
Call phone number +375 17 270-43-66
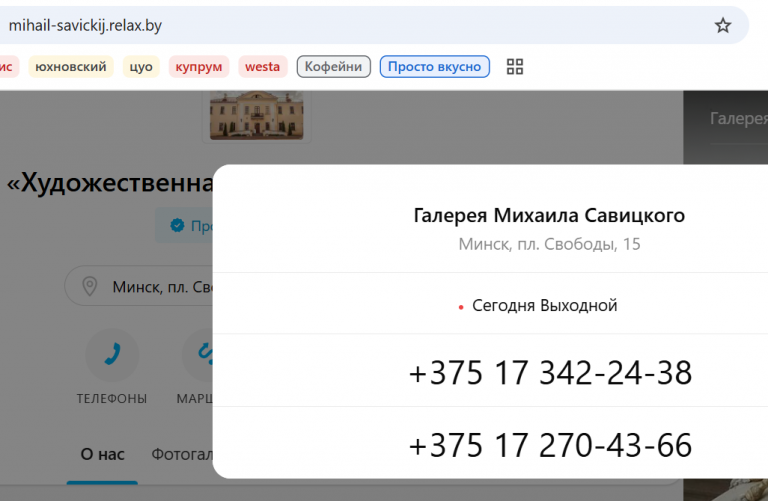(550, 445)
